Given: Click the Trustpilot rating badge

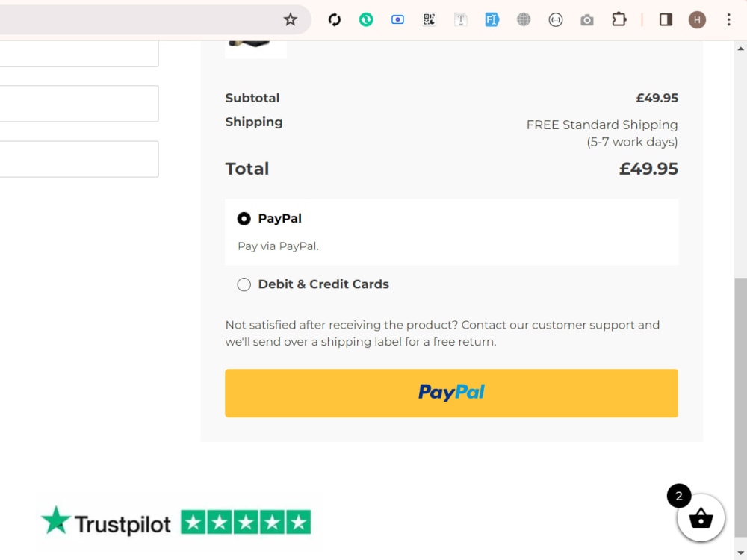Looking at the screenshot, I should click(177, 522).
